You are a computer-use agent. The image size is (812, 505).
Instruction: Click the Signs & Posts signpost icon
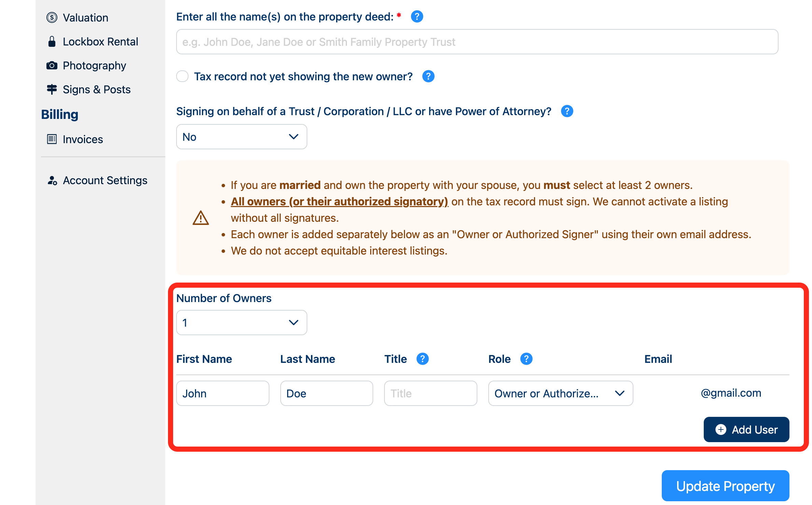(x=52, y=89)
